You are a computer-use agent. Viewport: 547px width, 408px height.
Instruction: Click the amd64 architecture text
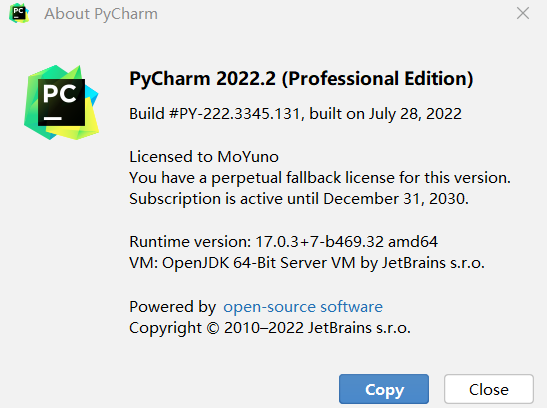(x=413, y=242)
